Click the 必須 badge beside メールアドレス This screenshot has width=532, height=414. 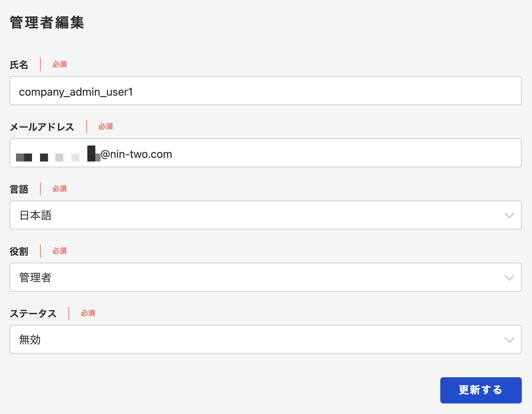pos(106,127)
